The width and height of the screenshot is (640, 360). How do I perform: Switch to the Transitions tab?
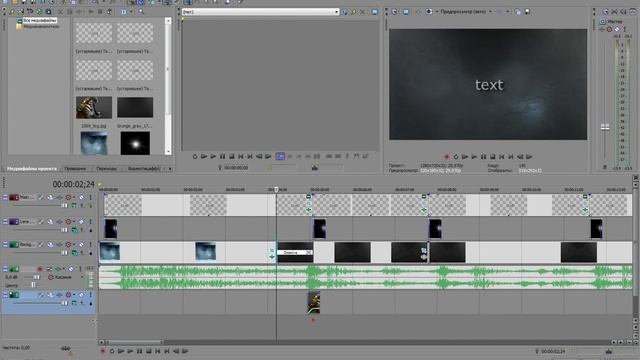(x=107, y=169)
